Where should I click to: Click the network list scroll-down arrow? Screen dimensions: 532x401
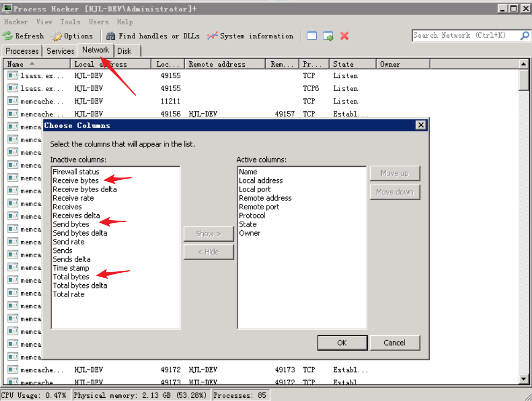[524, 379]
